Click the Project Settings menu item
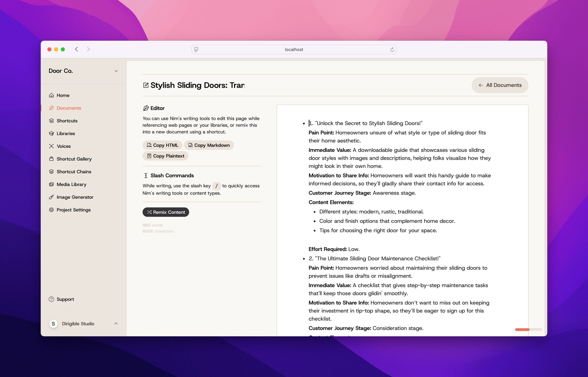 [x=73, y=210]
